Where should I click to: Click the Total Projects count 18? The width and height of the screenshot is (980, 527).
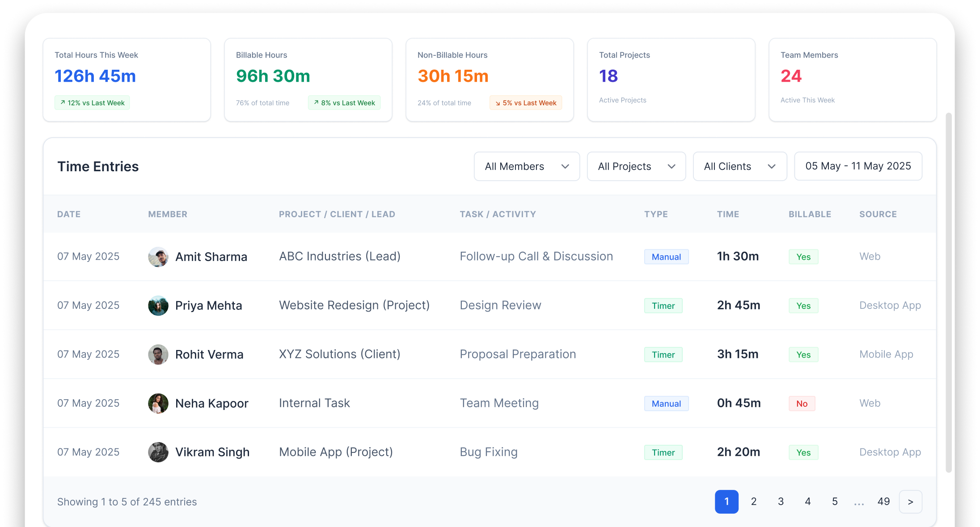(608, 76)
